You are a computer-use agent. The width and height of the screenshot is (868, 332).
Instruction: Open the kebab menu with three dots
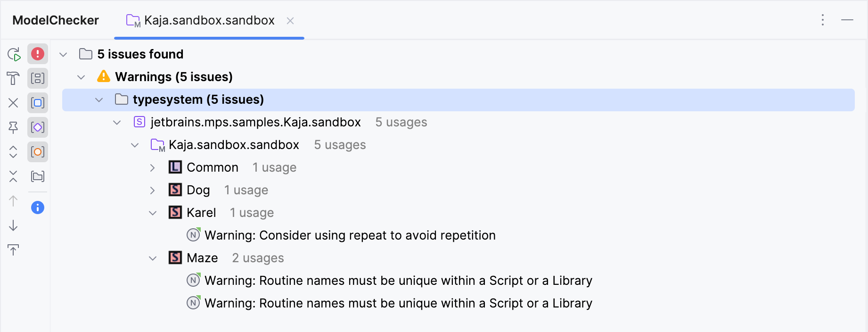point(823,20)
